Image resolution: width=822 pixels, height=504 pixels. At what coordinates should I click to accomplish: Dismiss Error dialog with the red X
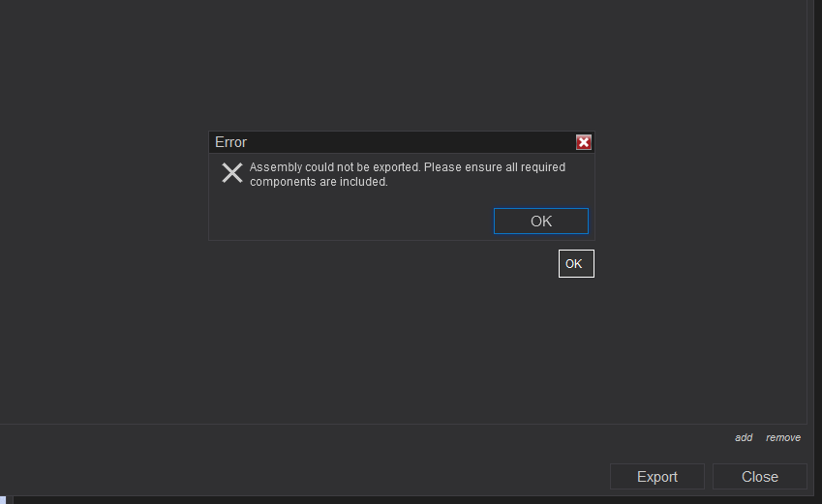click(584, 142)
